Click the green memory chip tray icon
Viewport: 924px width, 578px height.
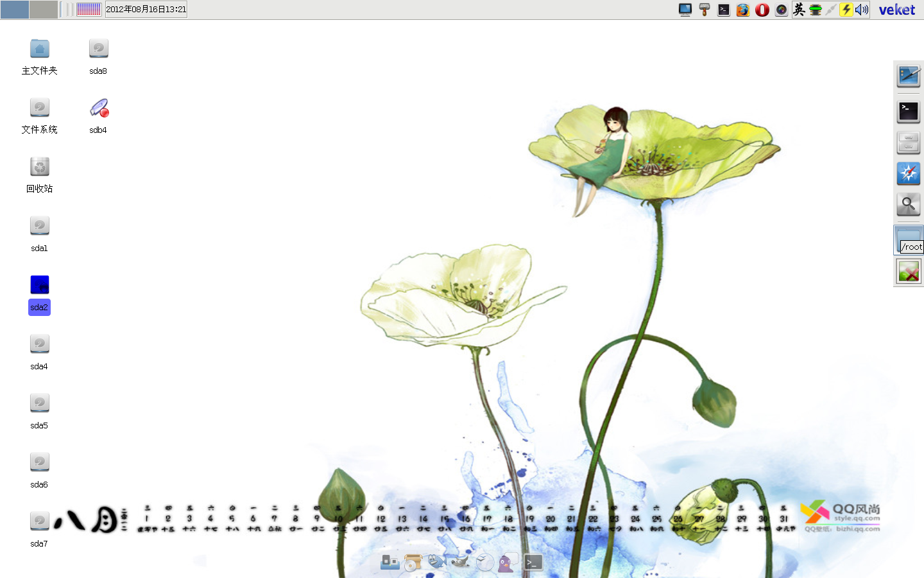(x=816, y=10)
